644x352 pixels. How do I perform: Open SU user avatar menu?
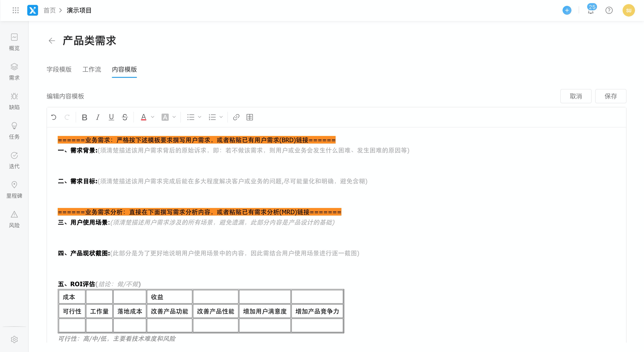(x=629, y=10)
